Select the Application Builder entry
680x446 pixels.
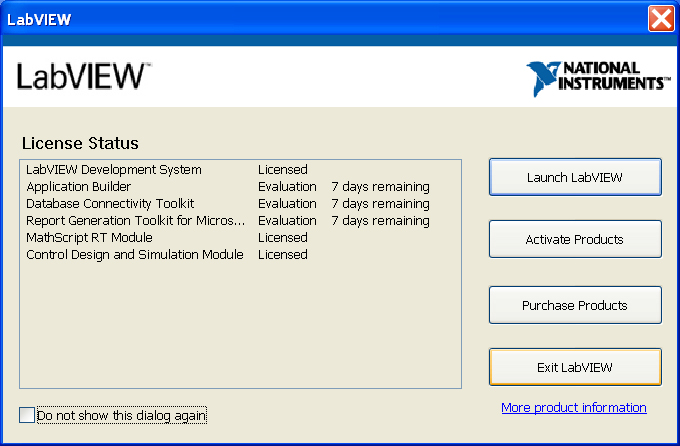79,187
